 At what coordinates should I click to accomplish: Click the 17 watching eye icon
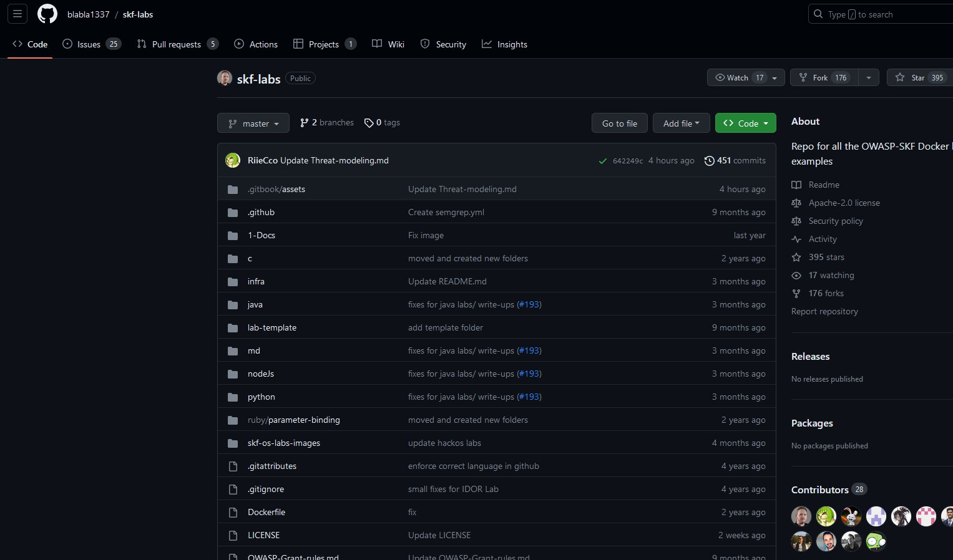click(796, 275)
